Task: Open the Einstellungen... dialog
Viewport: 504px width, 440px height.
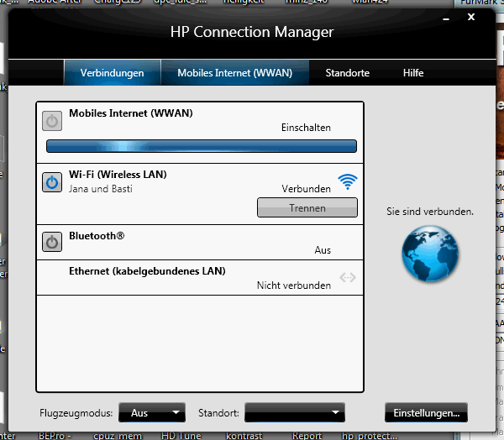Action: [x=426, y=412]
